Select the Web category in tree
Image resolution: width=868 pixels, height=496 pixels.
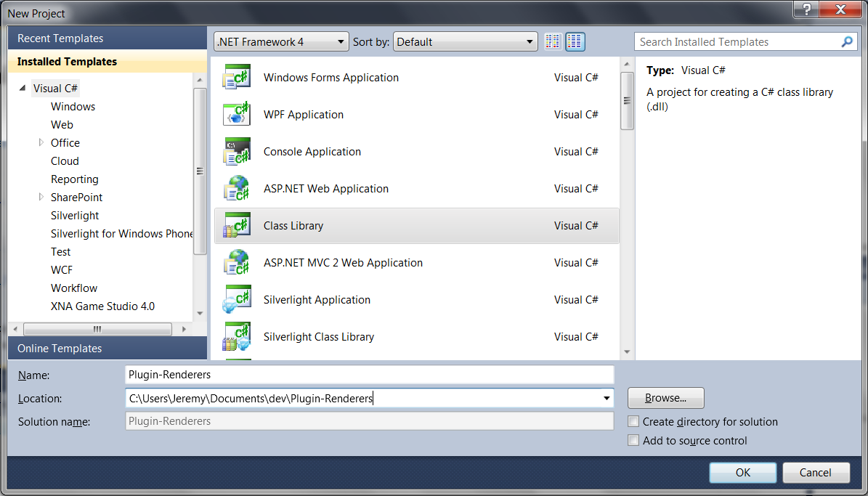pyautogui.click(x=62, y=125)
